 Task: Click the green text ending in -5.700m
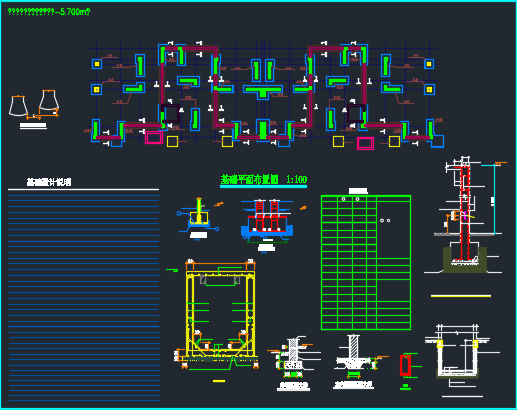coord(49,12)
